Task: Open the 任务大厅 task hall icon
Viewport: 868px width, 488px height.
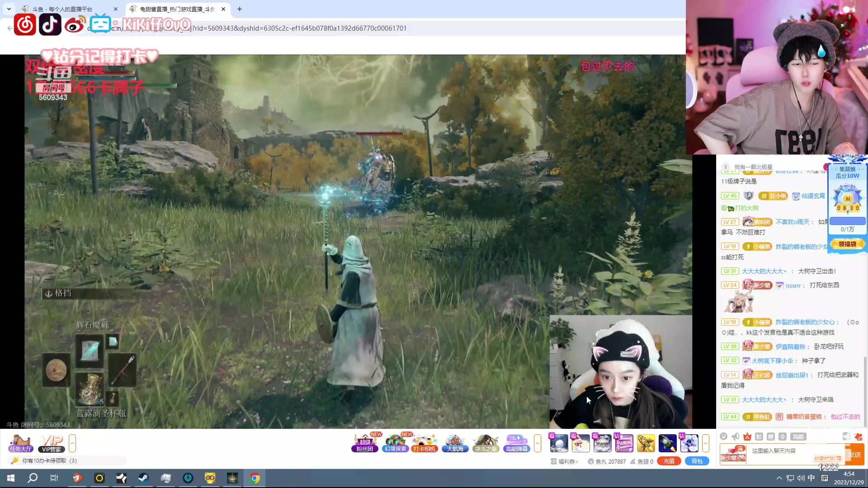Action: (20, 443)
